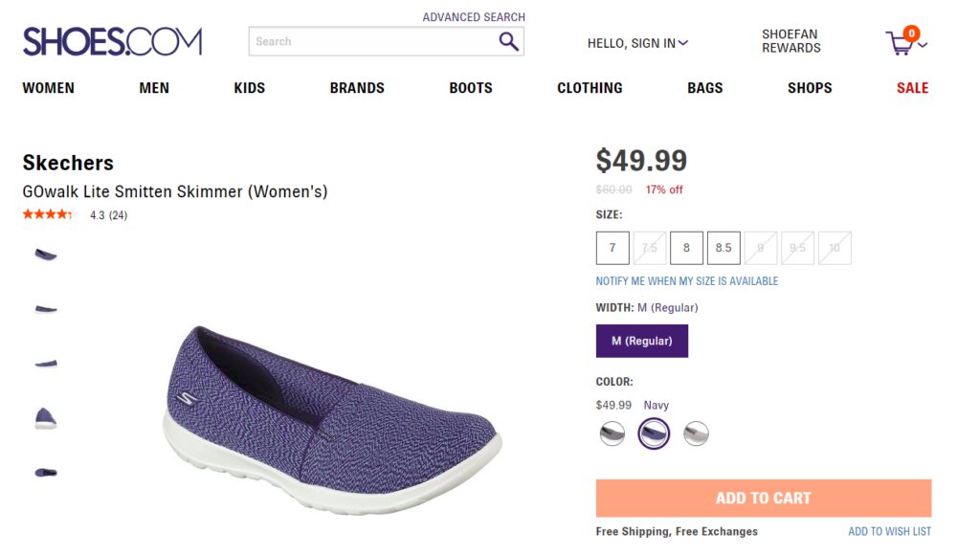
Task: Pick the Navy color swatch
Action: [654, 433]
